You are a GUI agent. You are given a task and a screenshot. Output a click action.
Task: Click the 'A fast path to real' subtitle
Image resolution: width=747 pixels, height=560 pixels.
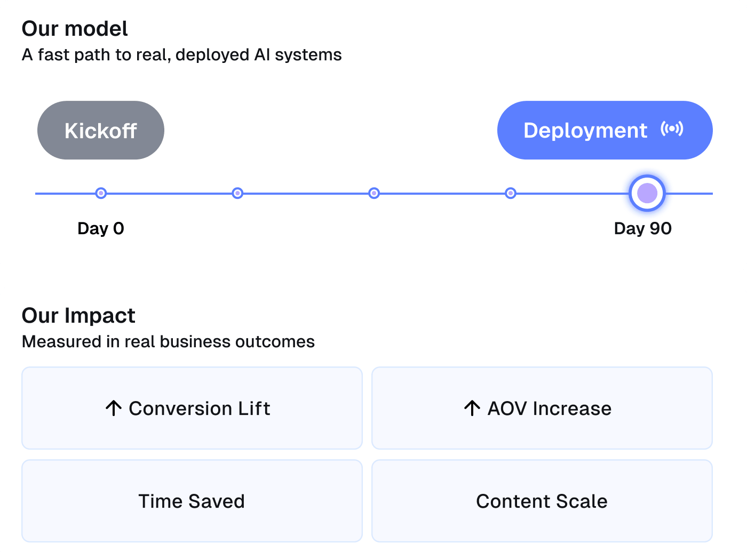181,55
